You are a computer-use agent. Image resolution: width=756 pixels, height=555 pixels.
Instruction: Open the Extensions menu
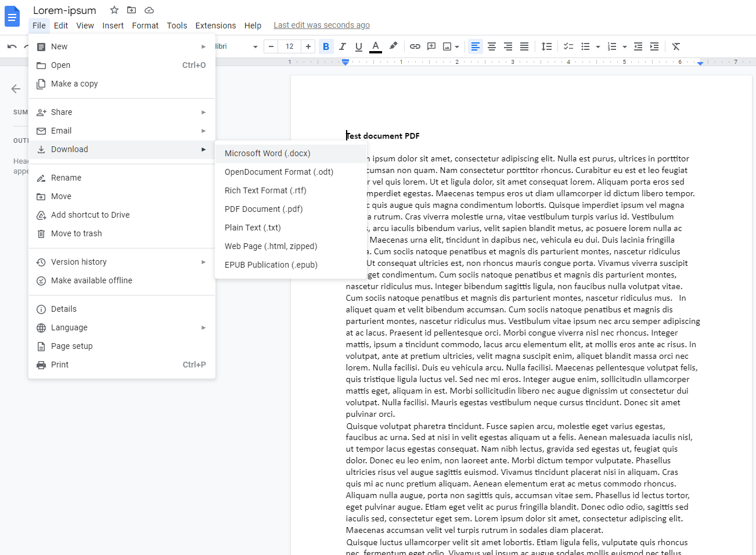click(215, 26)
